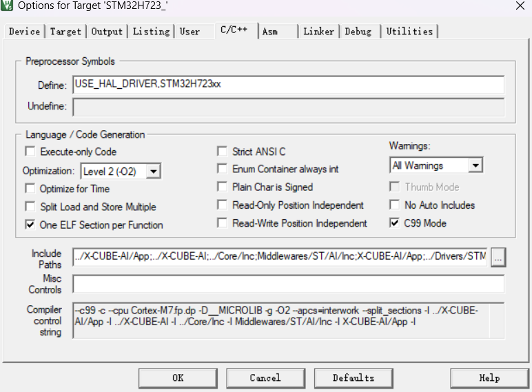Confirm settings with OK button
532x392 pixels.
click(178, 378)
